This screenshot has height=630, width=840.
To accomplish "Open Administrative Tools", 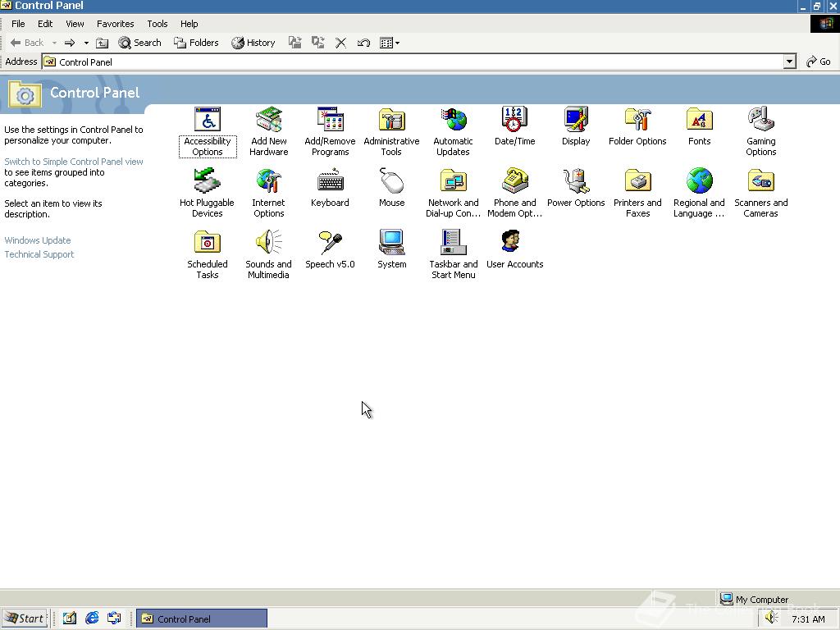I will tap(391, 131).
